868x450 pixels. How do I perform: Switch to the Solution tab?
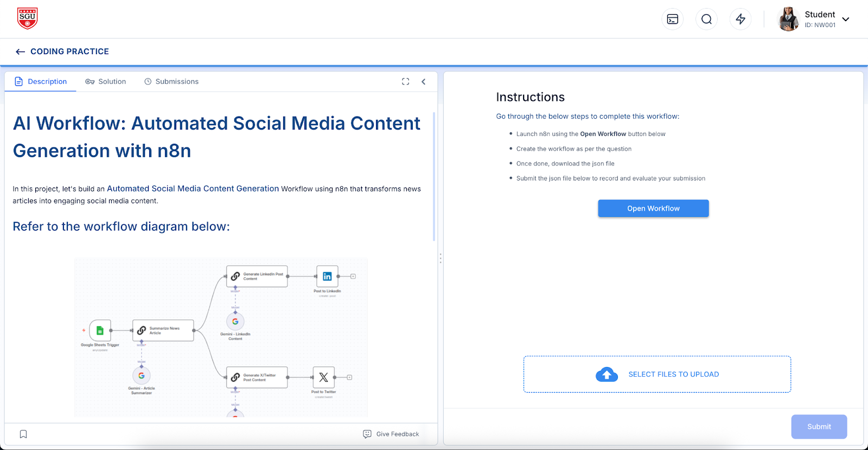pyautogui.click(x=106, y=81)
